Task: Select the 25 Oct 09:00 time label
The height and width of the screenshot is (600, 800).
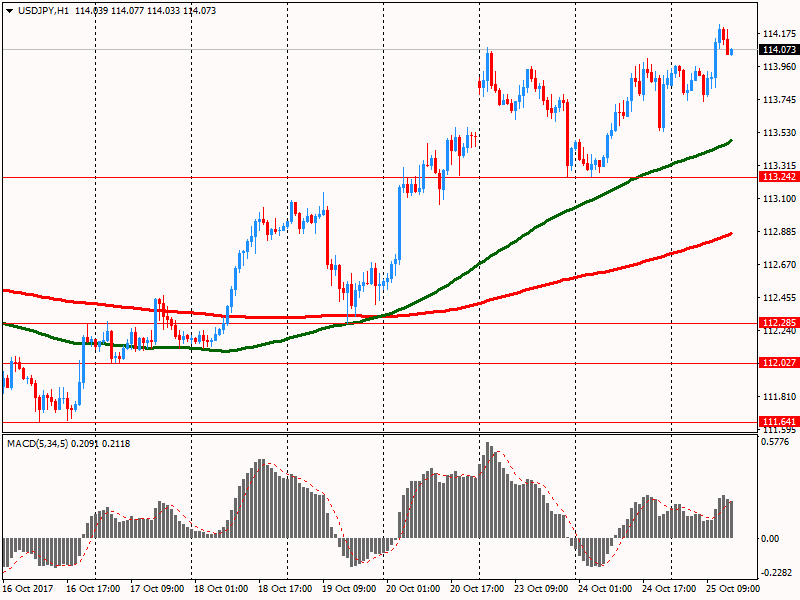Action: coord(733,588)
